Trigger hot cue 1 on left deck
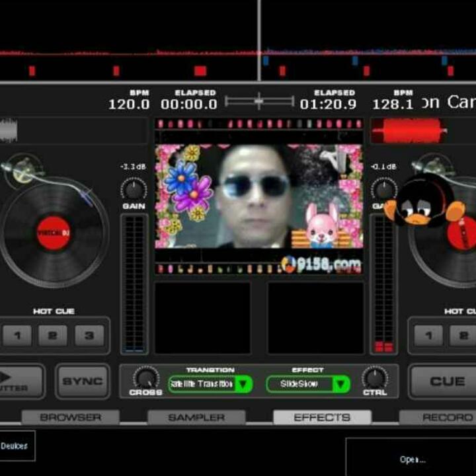Screen dimensions: 476x476 pyautogui.click(x=17, y=336)
